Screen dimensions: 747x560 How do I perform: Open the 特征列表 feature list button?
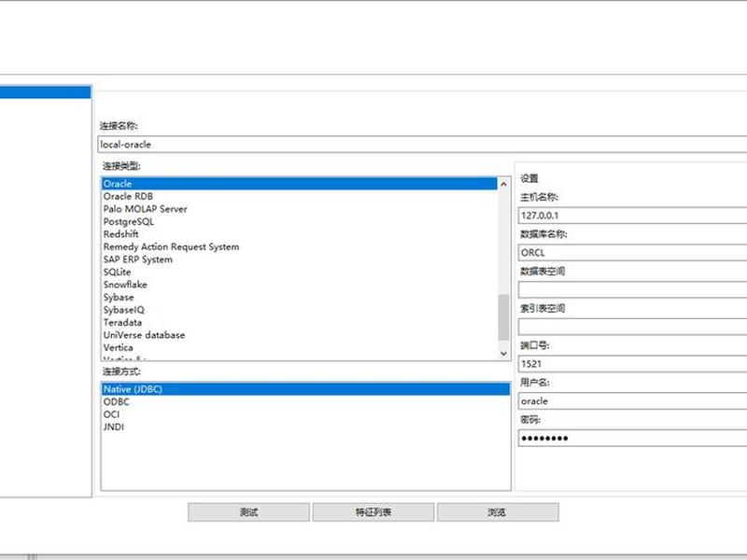[x=373, y=512]
